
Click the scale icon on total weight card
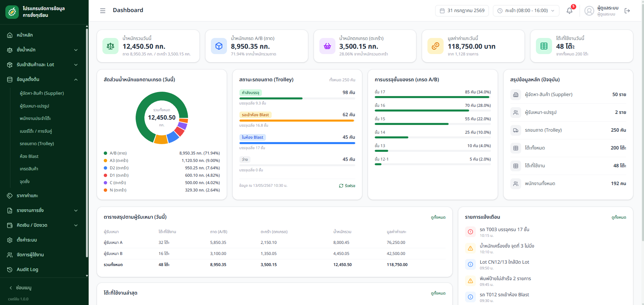[x=110, y=46]
